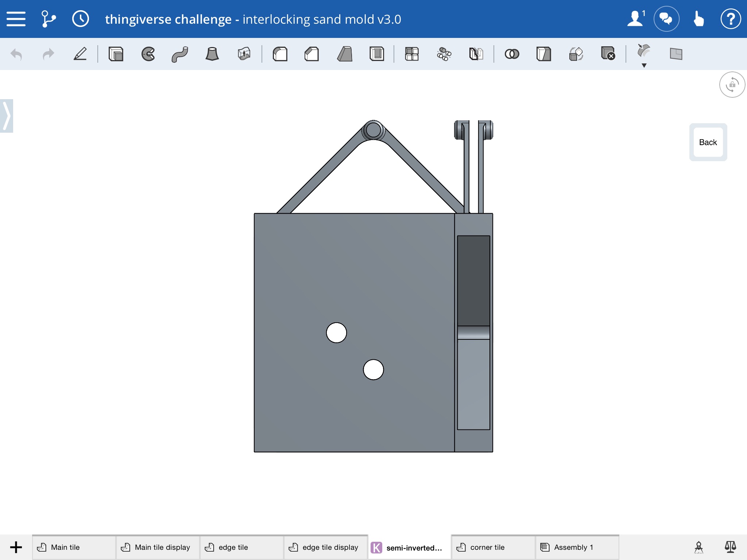Image resolution: width=747 pixels, height=560 pixels.
Task: Select the Delete part tool
Action: (608, 54)
